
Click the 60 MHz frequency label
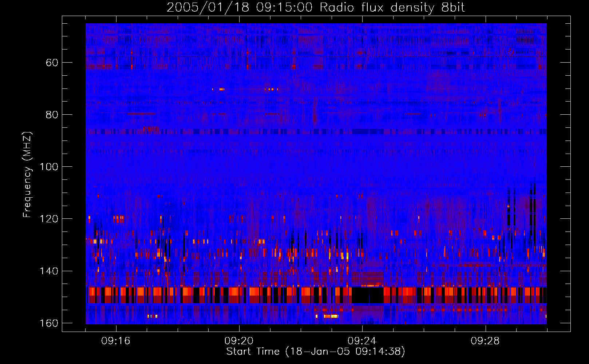click(52, 63)
